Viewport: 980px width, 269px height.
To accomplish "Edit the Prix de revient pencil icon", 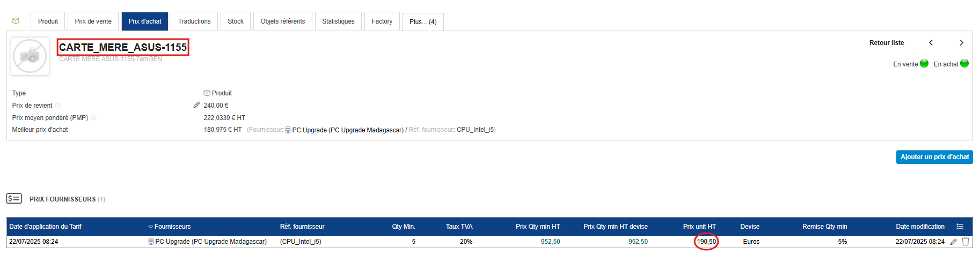I will coord(196,105).
